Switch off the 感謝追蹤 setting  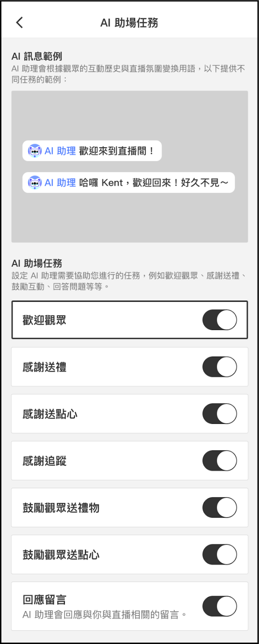coord(219,460)
